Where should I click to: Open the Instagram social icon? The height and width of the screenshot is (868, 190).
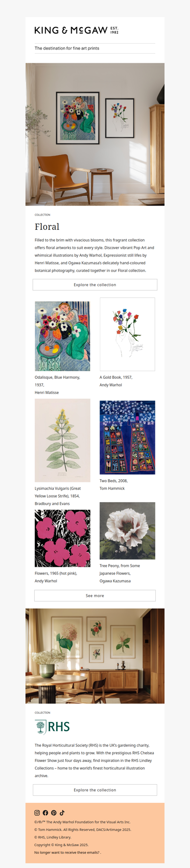37,813
